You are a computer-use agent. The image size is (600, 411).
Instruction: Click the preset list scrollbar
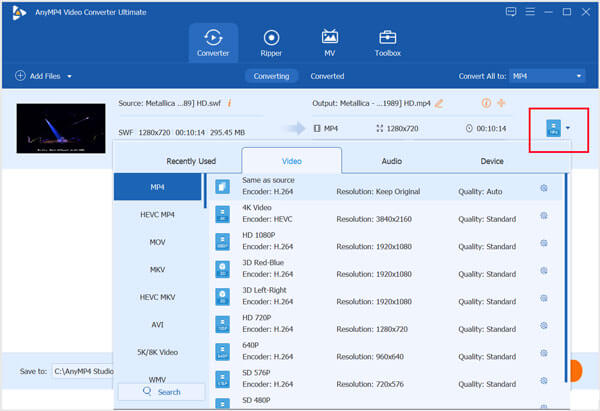566,277
